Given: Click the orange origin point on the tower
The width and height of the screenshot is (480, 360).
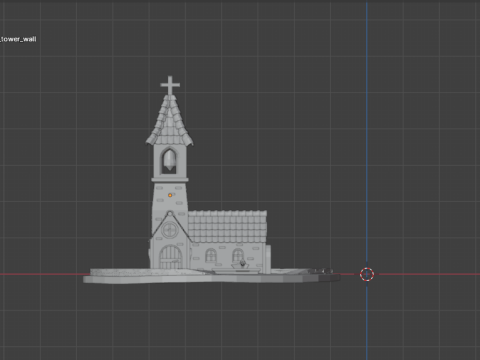Looking at the screenshot, I should pyautogui.click(x=170, y=195).
